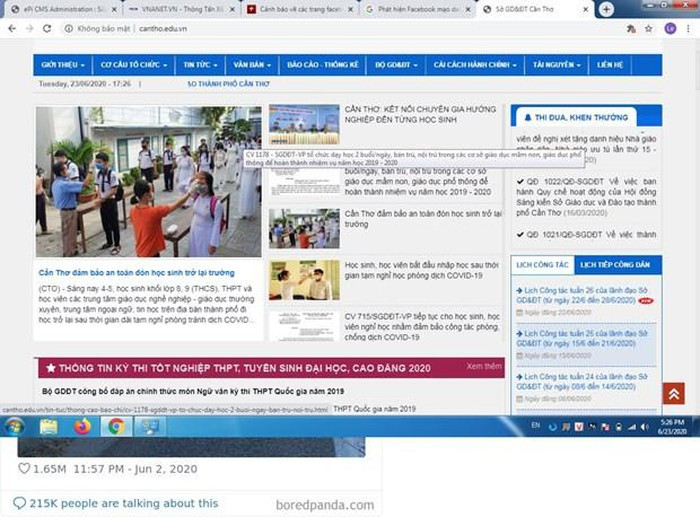Click the large student temperature check photo
Image resolution: width=700 pixels, height=517 pixels.
coord(148,182)
